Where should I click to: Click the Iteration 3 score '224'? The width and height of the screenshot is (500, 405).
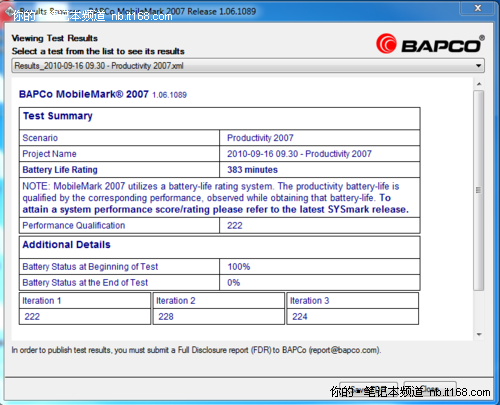[x=300, y=316]
